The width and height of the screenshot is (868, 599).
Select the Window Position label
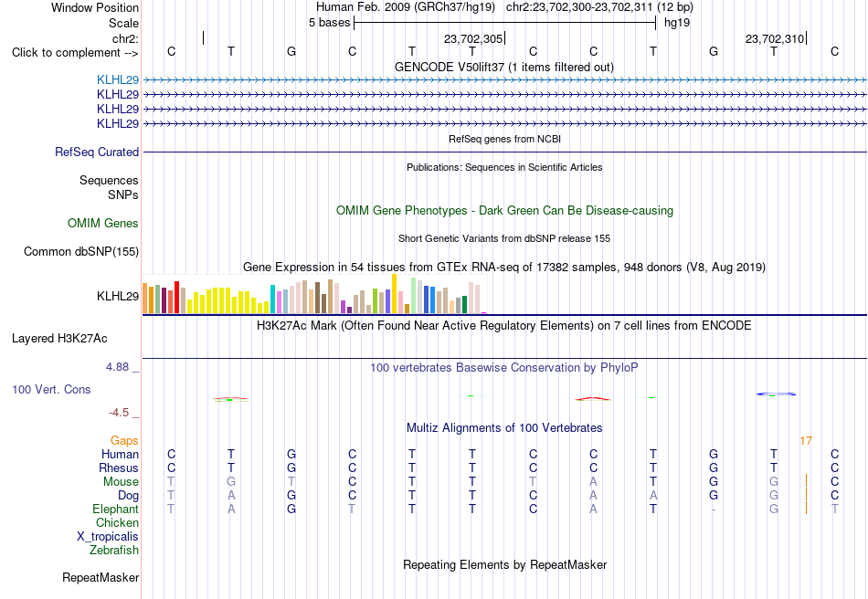[x=95, y=7]
